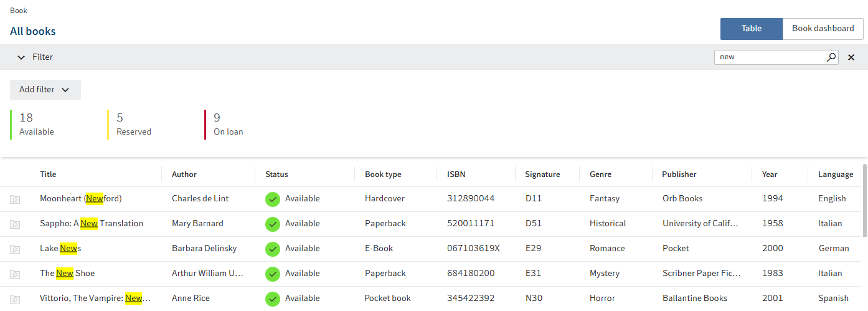Open the folder icon for Vittorio row
The image size is (868, 311).
coord(15,299)
